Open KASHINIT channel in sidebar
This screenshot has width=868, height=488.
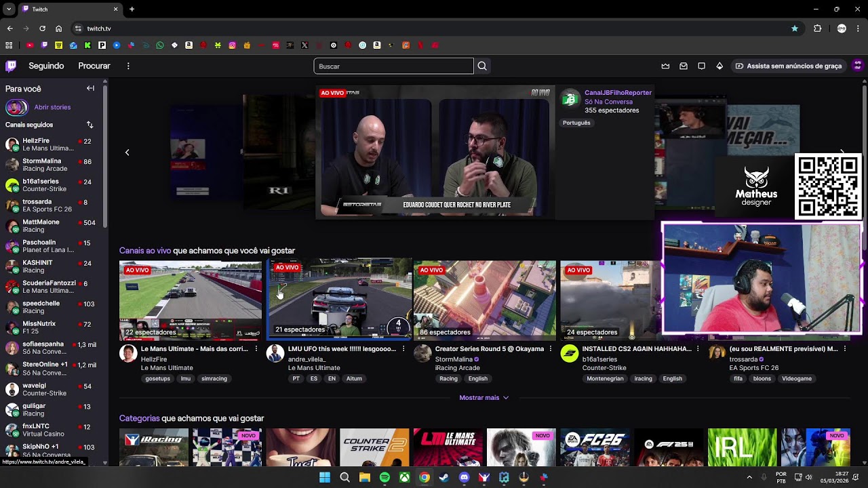coord(54,266)
